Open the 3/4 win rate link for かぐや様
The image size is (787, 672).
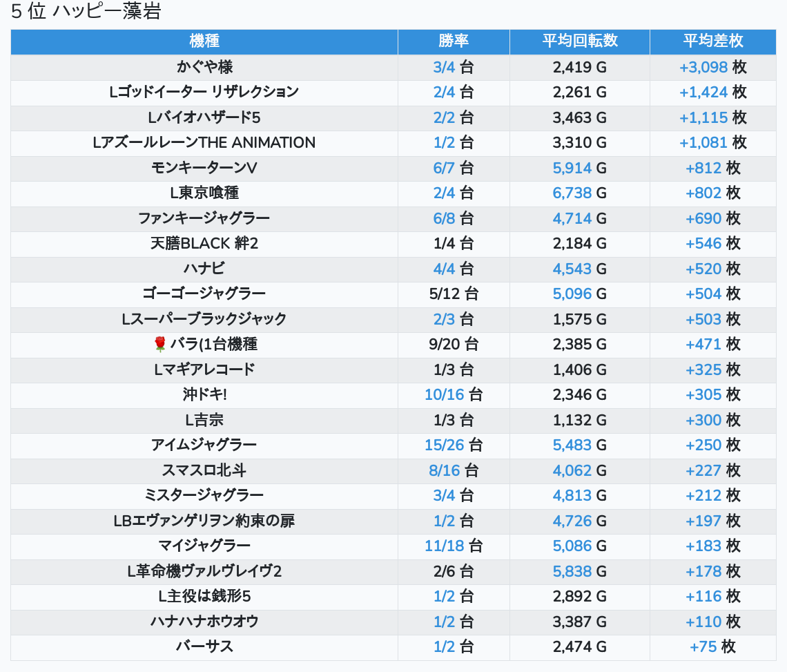point(444,67)
